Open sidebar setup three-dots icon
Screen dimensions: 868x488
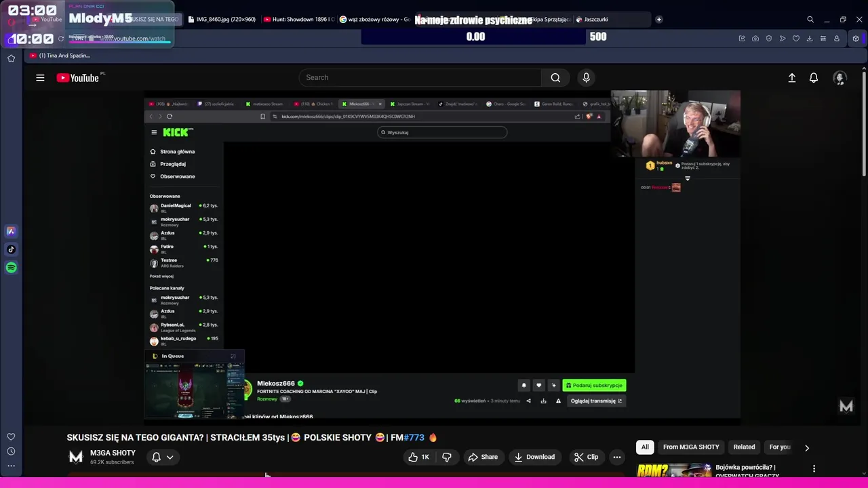11,466
